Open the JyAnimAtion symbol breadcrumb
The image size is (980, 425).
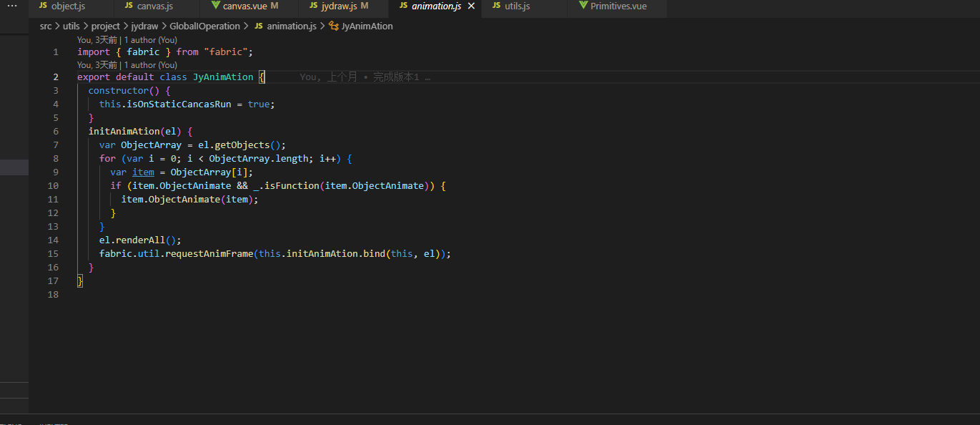[367, 26]
